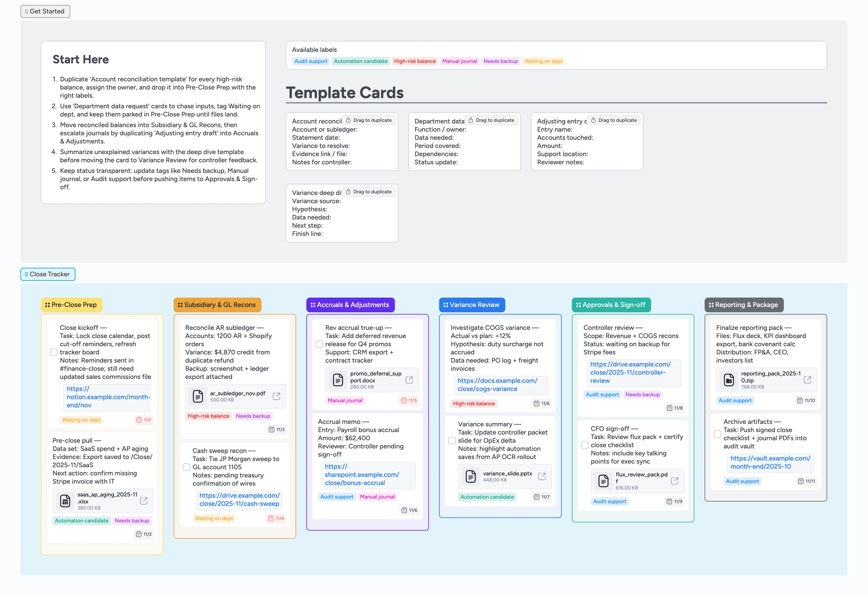Open the notion.example.com/month-end/nov link
The width and height of the screenshot is (868, 596).
click(x=107, y=397)
